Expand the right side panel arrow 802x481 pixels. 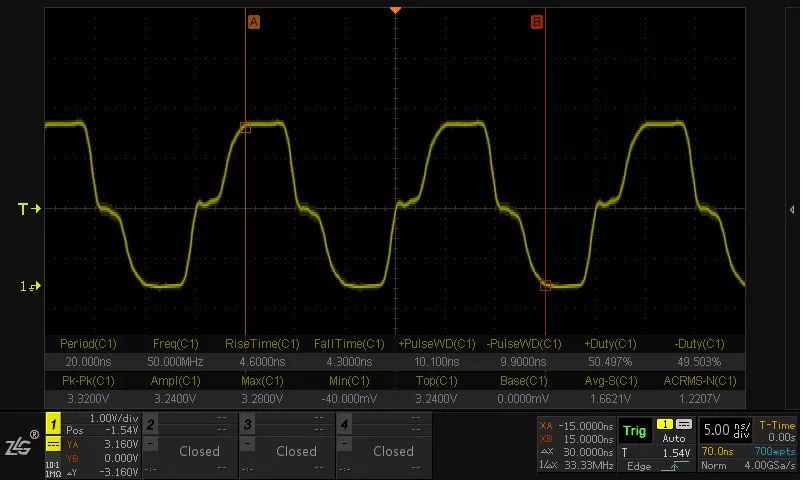coord(792,210)
